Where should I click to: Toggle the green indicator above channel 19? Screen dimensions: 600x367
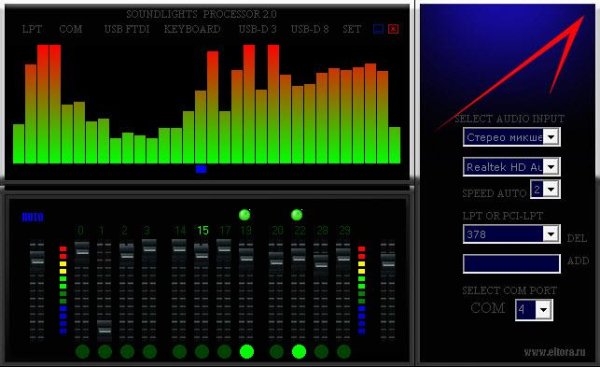click(x=245, y=215)
